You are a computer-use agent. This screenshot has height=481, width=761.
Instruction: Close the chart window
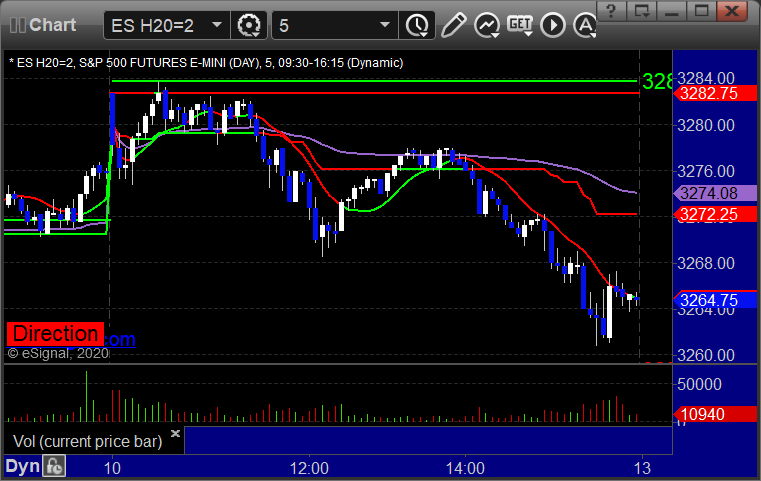click(x=732, y=11)
